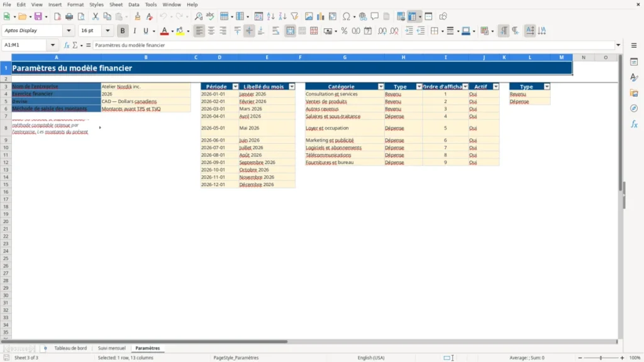The width and height of the screenshot is (644, 362).
Task: Open the Format menu
Action: point(75,4)
